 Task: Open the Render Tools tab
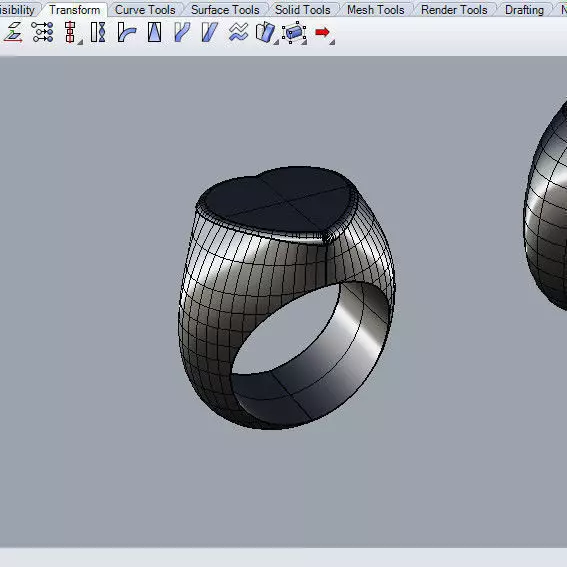click(454, 10)
